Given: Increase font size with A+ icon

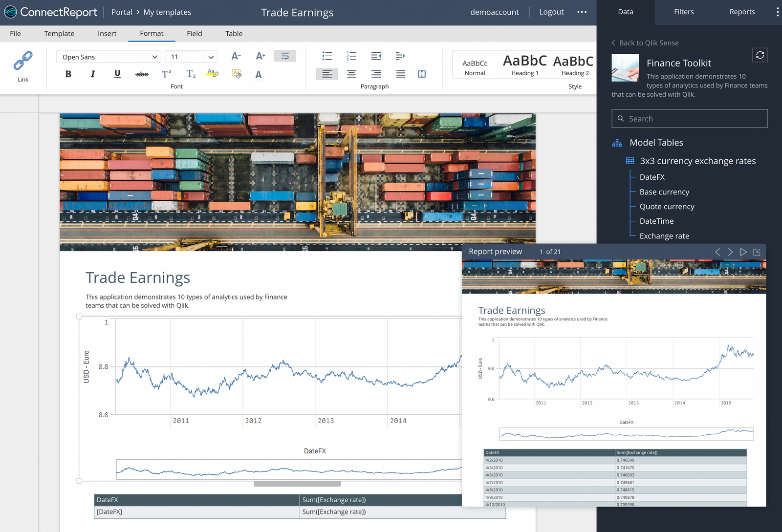Looking at the screenshot, I should 261,56.
